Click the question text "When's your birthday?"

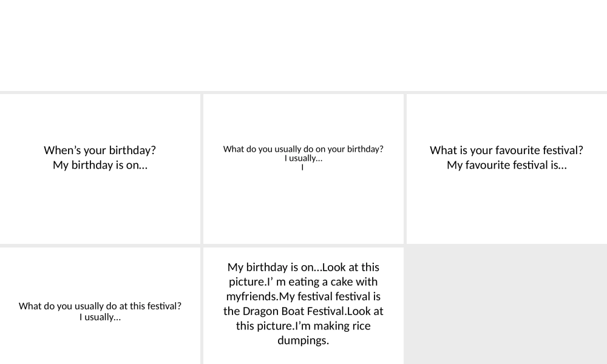[x=100, y=150]
